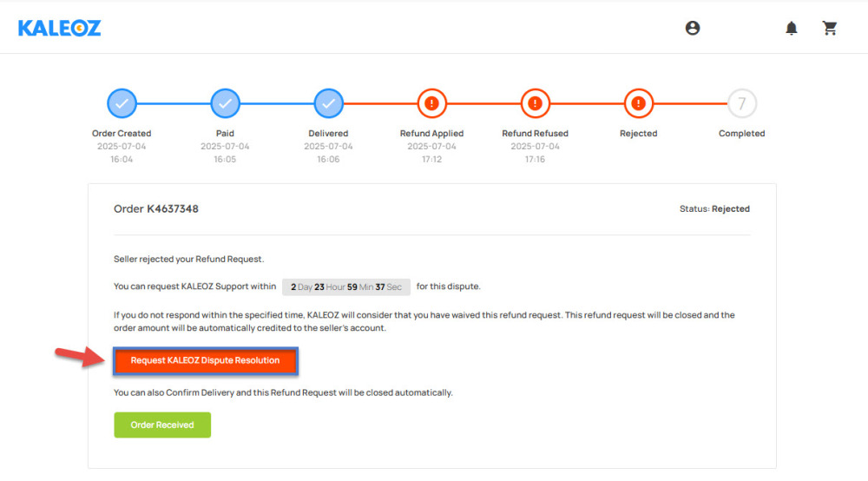
Task: Open the notifications bell icon
Action: tap(791, 29)
